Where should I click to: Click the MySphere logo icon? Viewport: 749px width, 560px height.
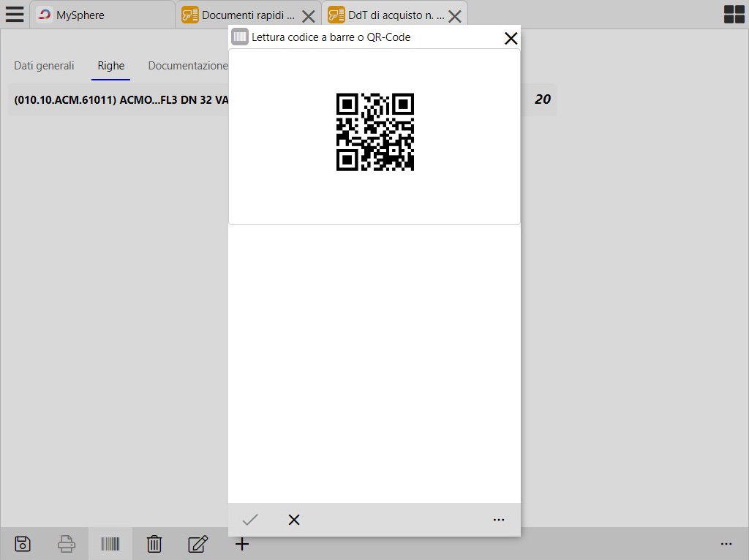pyautogui.click(x=45, y=15)
